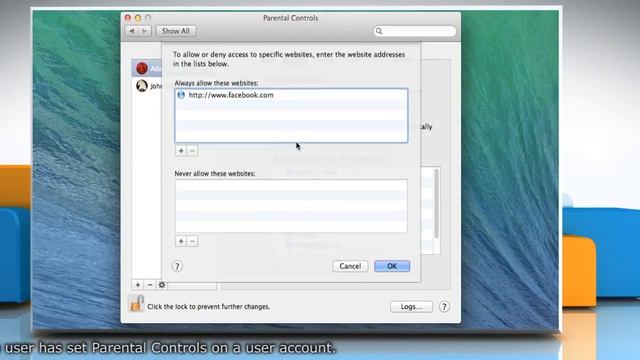Viewport: 640px width, 360px height.
Task: Select the red-avatar user in sidebar
Action: pyautogui.click(x=147, y=68)
